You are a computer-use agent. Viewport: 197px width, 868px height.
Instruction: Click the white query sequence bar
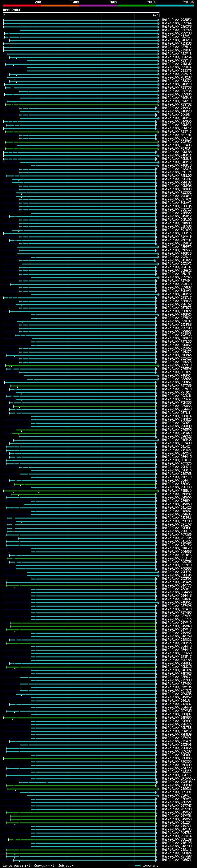81,13
